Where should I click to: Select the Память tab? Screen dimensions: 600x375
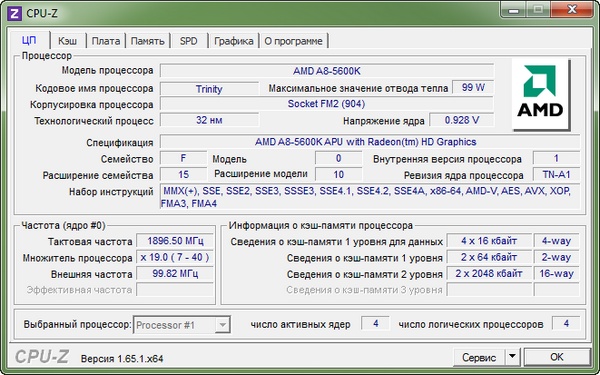148,41
